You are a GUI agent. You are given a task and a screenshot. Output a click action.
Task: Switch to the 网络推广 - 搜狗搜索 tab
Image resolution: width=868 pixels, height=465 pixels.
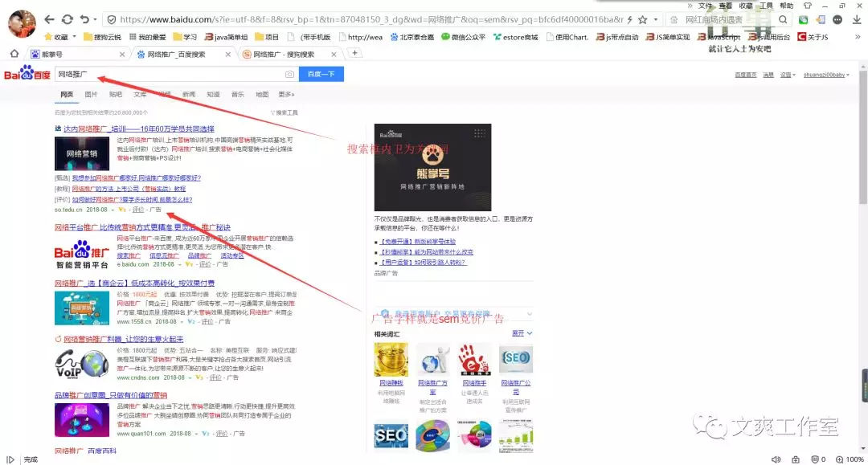pos(289,54)
